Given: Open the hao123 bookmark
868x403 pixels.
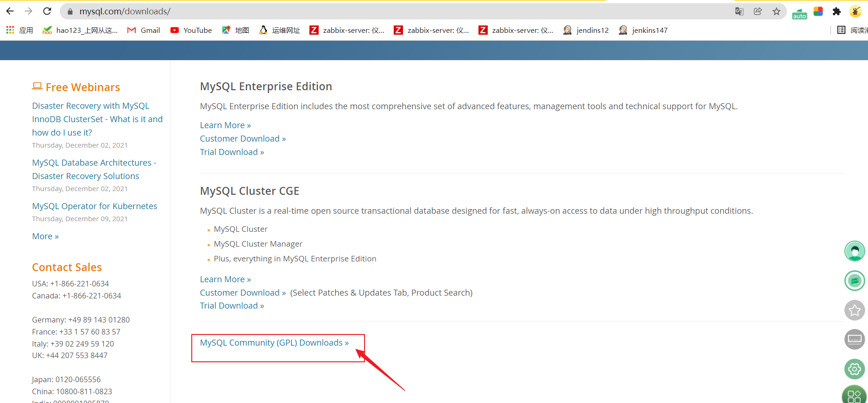Looking at the screenshot, I should pyautogui.click(x=80, y=30).
